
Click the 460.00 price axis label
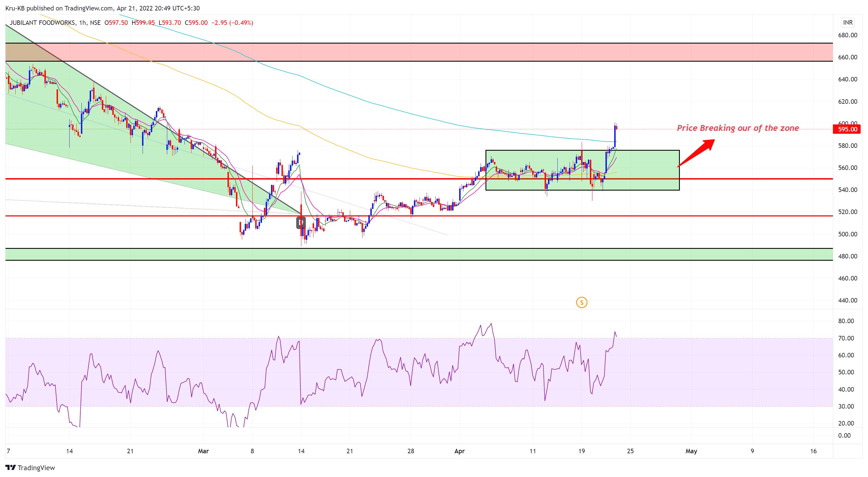pyautogui.click(x=848, y=278)
